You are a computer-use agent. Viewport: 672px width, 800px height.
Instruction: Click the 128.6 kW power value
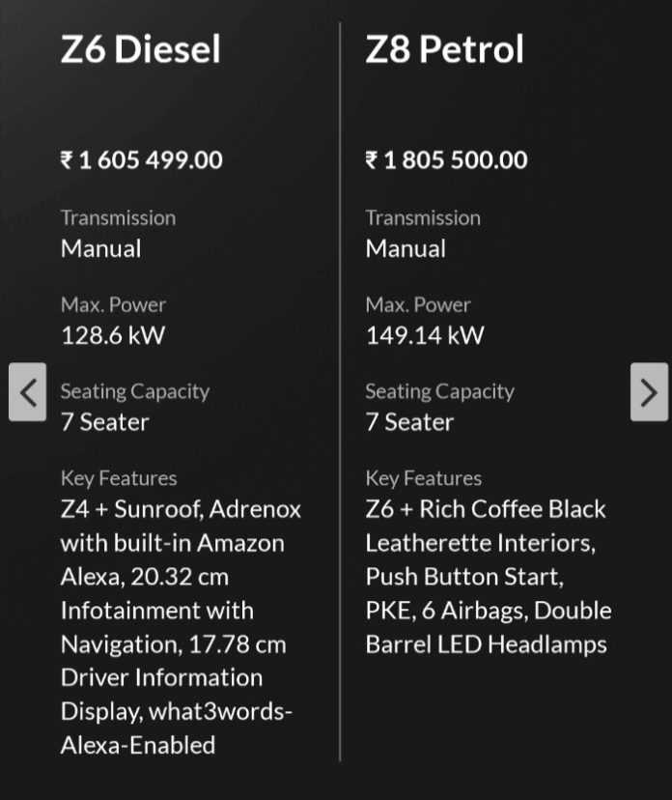pos(113,336)
